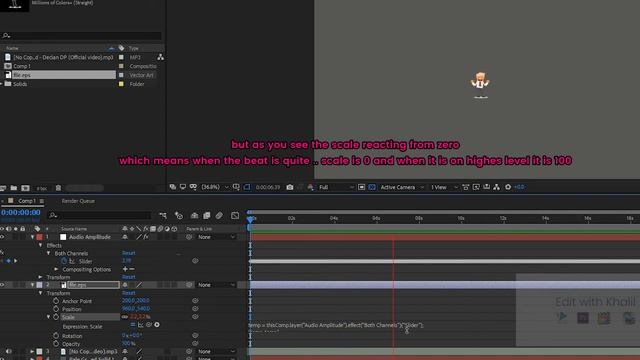Open the Active Camera dropdown

(x=402, y=187)
